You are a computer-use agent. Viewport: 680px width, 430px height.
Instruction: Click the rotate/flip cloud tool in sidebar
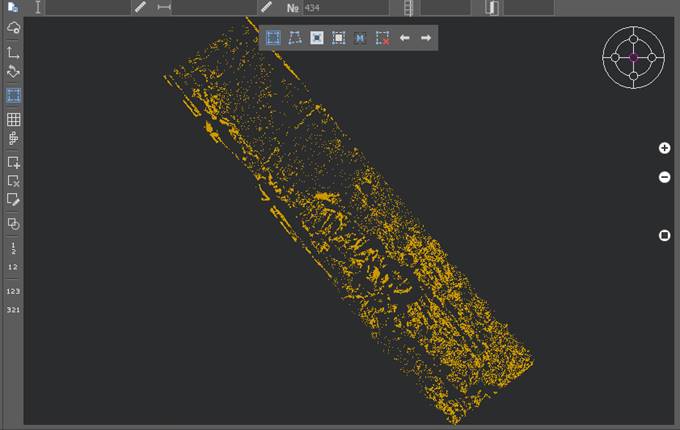[x=13, y=72]
